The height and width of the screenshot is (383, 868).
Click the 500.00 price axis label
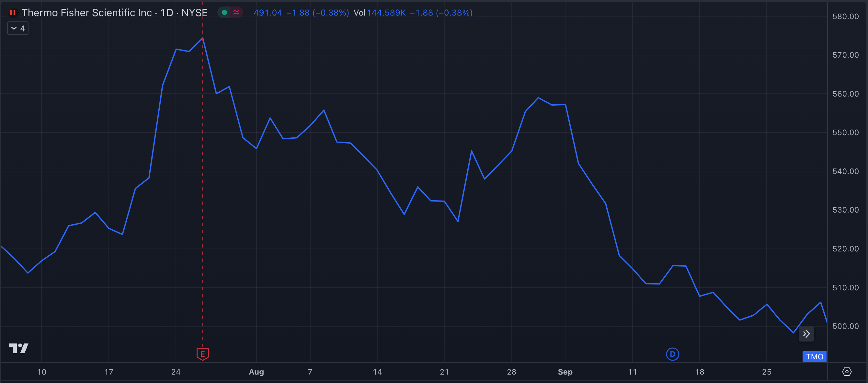tap(846, 326)
